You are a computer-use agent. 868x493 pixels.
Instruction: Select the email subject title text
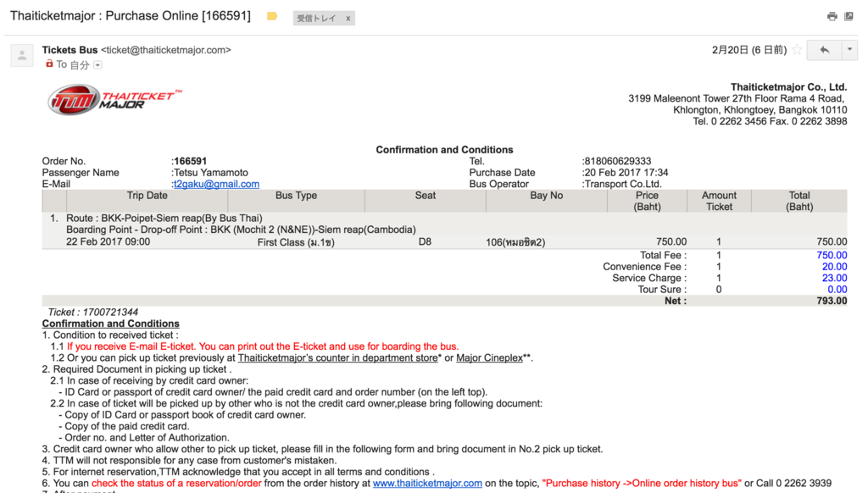point(130,15)
